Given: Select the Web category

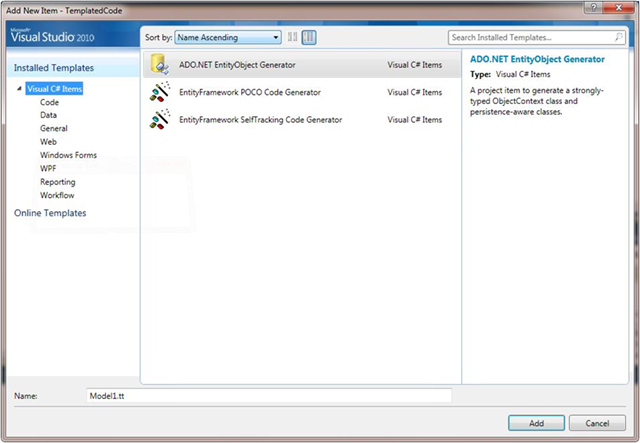Looking at the screenshot, I should [x=48, y=142].
